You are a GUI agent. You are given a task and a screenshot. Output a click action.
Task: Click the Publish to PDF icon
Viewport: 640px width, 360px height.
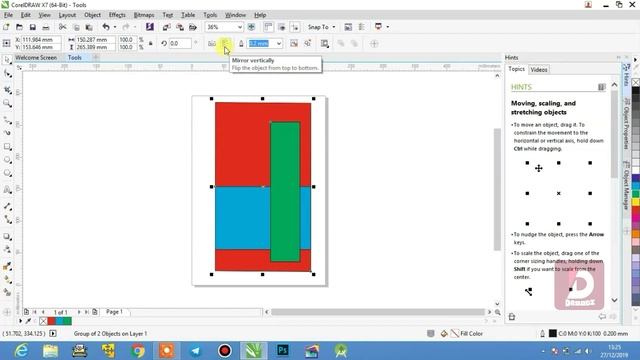coord(193,27)
